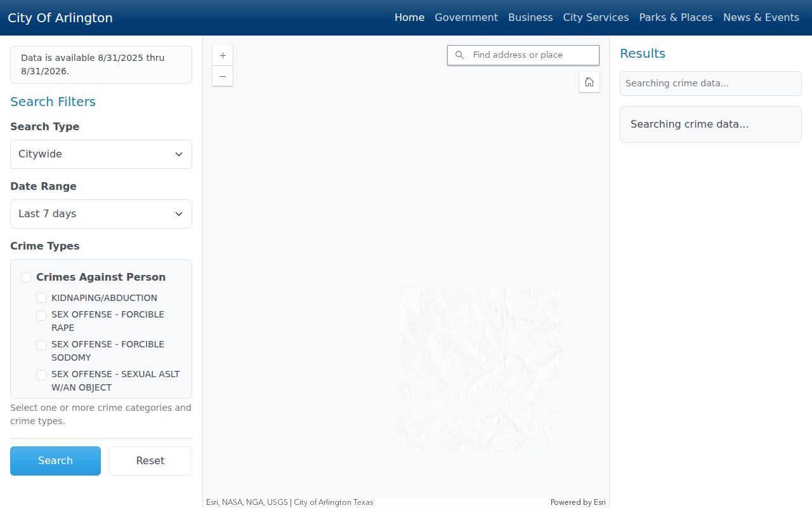Image resolution: width=812 pixels, height=508 pixels.
Task: Click the Results heading
Action: pos(643,53)
